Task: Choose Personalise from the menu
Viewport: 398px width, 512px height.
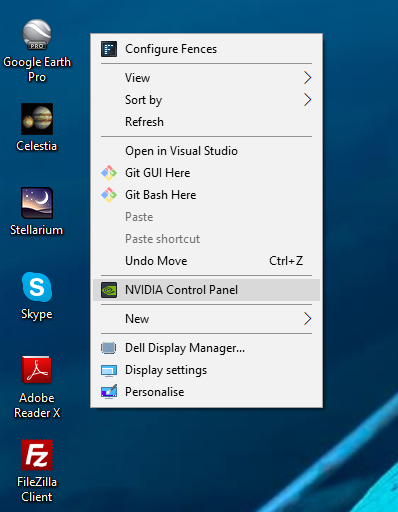Action: pyautogui.click(x=206, y=392)
